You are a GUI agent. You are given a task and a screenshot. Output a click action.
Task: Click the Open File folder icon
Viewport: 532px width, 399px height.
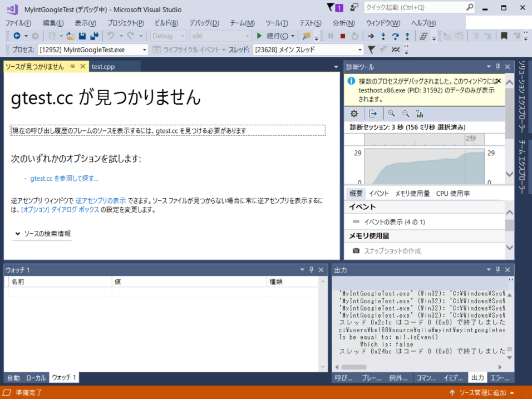tap(70, 36)
